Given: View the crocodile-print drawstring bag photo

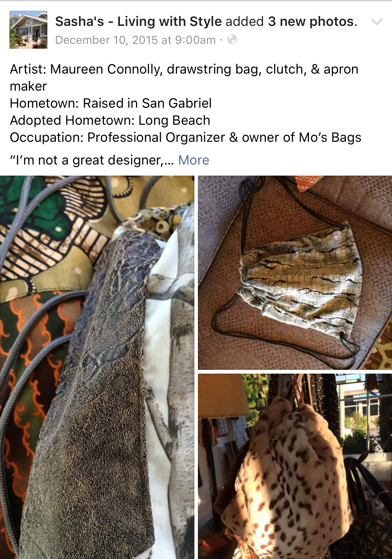Looking at the screenshot, I should (295, 273).
